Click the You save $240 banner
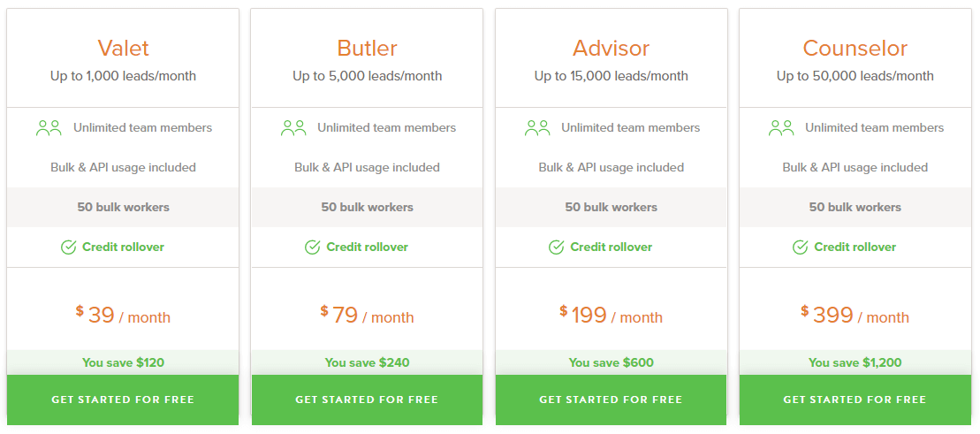Viewport: 980px width, 434px height. (367, 362)
